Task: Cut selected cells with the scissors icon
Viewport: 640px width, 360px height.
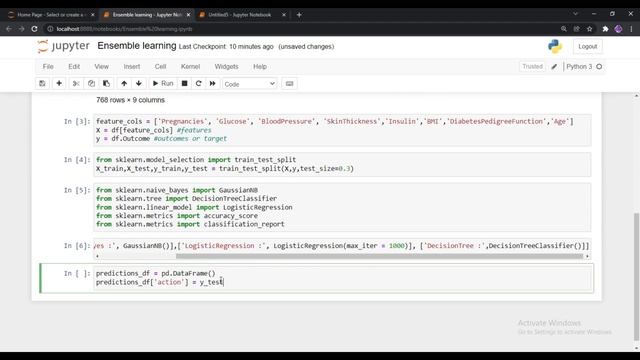Action: 76,83
